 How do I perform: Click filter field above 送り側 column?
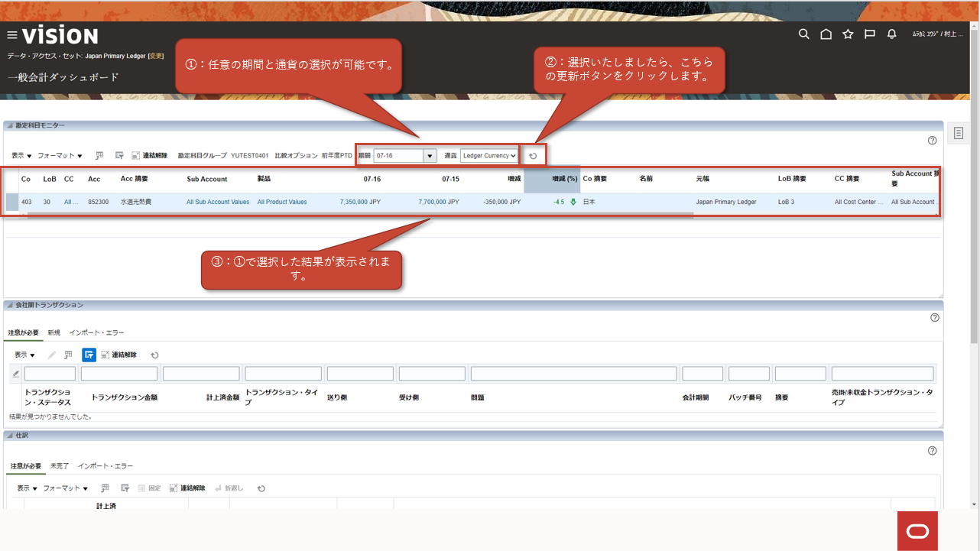pos(360,374)
